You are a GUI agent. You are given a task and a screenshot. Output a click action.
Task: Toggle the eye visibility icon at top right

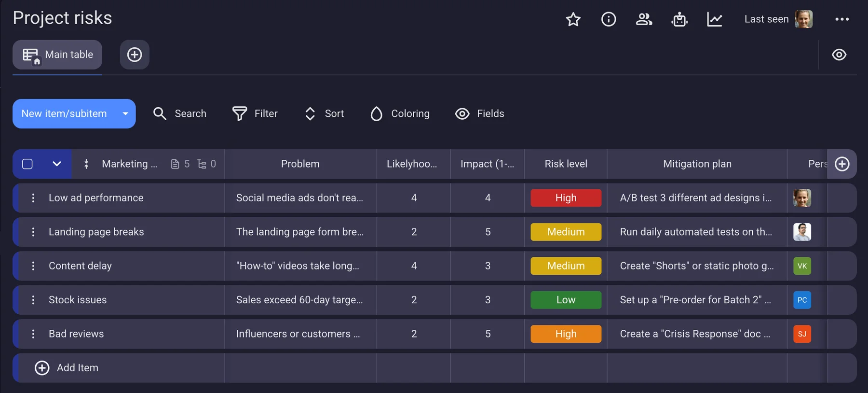tap(839, 55)
